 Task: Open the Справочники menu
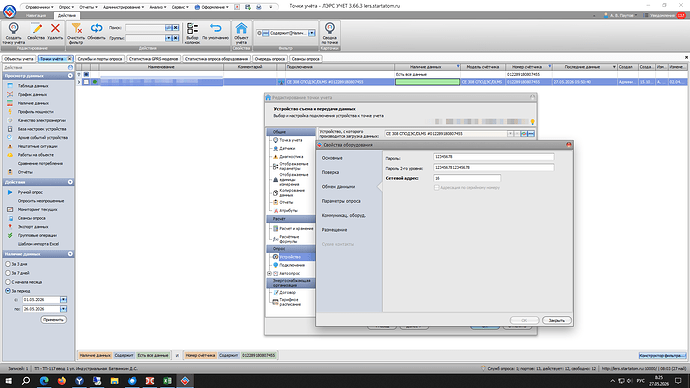click(39, 7)
